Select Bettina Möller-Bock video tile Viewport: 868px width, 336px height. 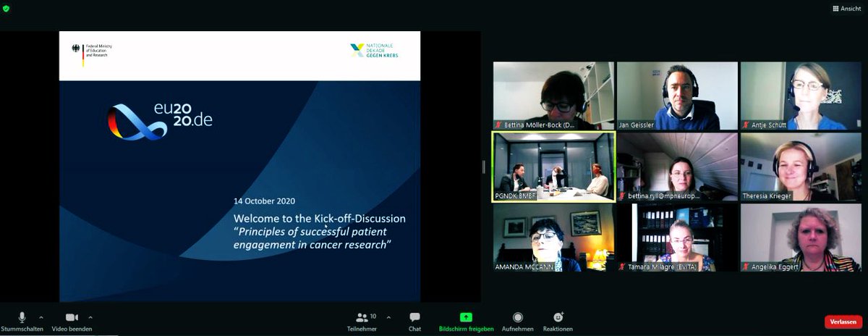[554, 96]
